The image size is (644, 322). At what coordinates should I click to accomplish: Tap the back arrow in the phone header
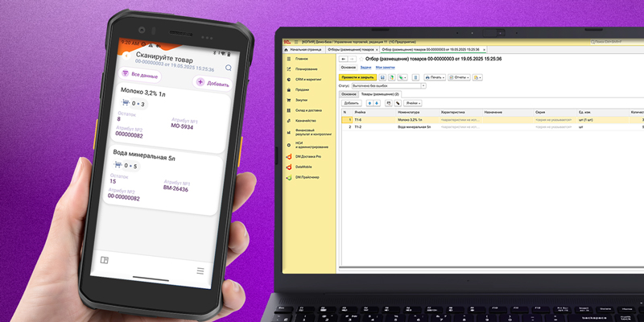coord(126,56)
